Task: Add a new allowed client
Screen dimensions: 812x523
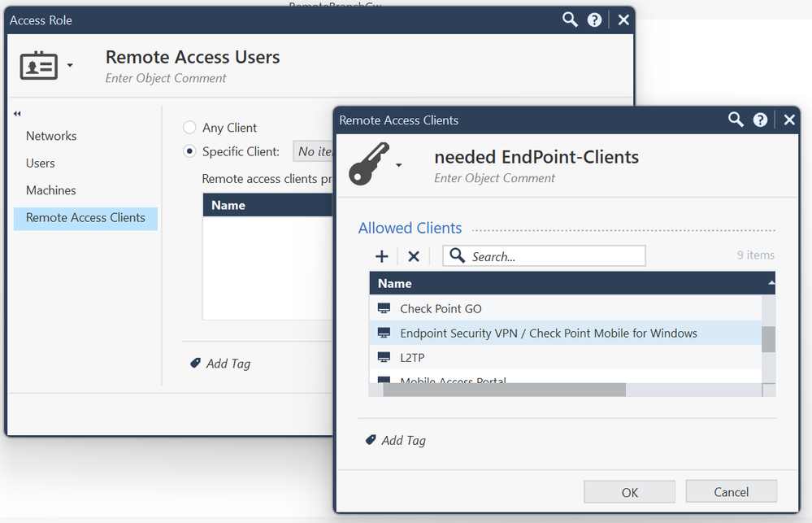Action: coord(382,256)
